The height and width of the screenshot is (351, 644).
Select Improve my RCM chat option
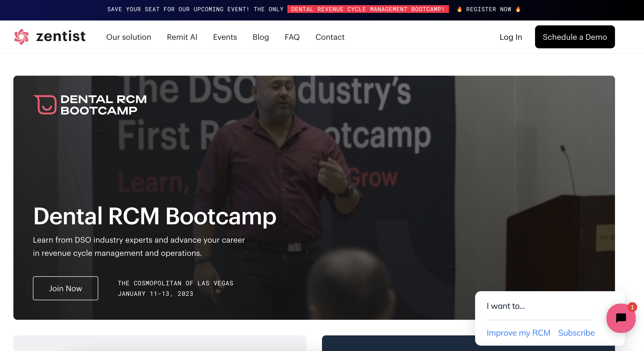pyautogui.click(x=518, y=333)
